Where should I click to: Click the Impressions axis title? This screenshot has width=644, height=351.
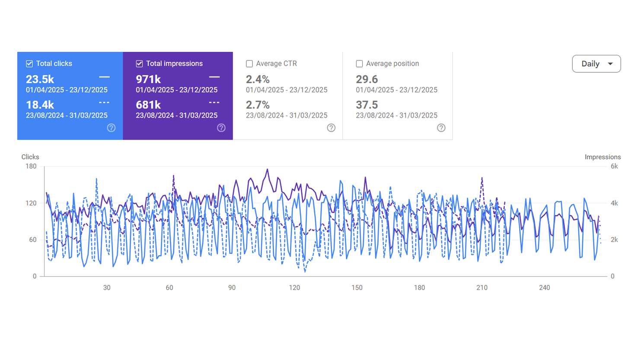click(x=603, y=157)
